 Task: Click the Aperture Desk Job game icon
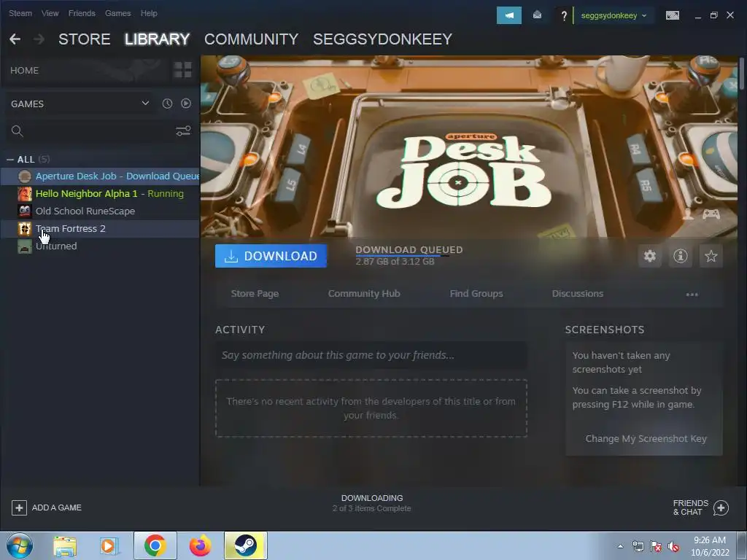[25, 176]
